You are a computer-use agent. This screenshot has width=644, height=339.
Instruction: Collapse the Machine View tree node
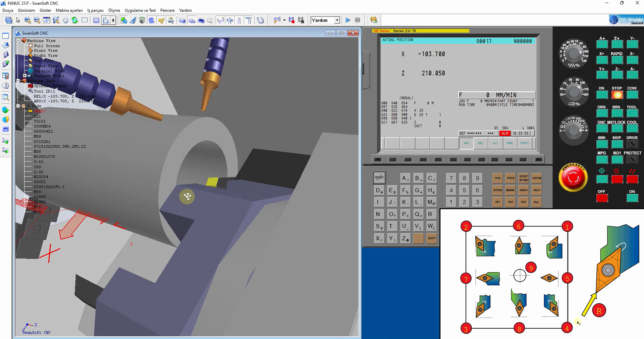pyautogui.click(x=18, y=40)
